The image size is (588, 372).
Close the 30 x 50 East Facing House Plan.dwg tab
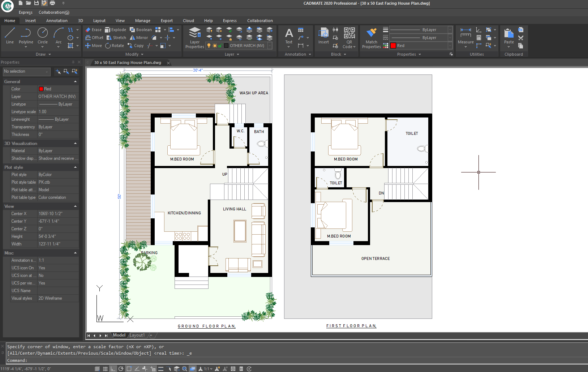(x=168, y=63)
